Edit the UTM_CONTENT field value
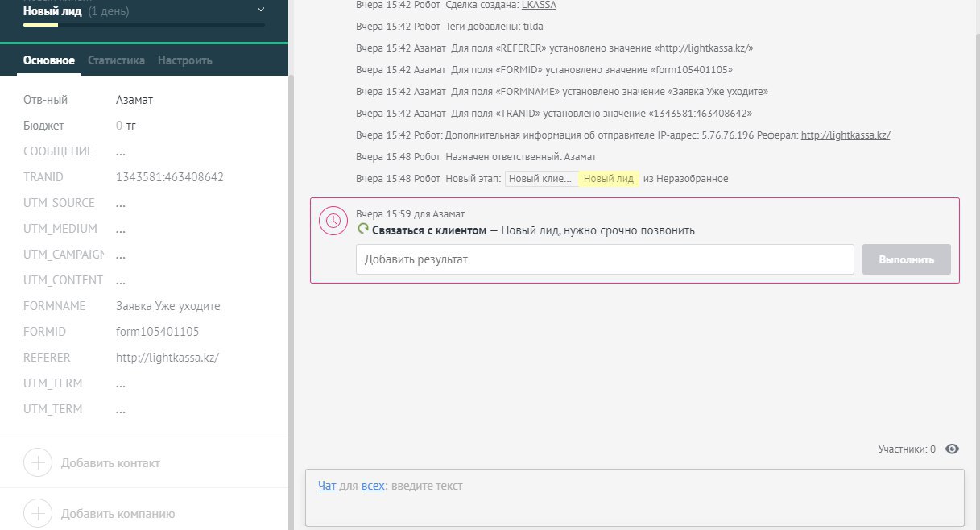Image resolution: width=980 pixels, height=530 pixels. 121,280
